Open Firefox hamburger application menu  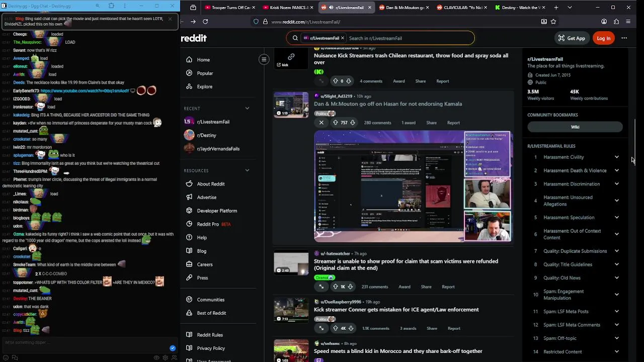[x=628, y=22]
